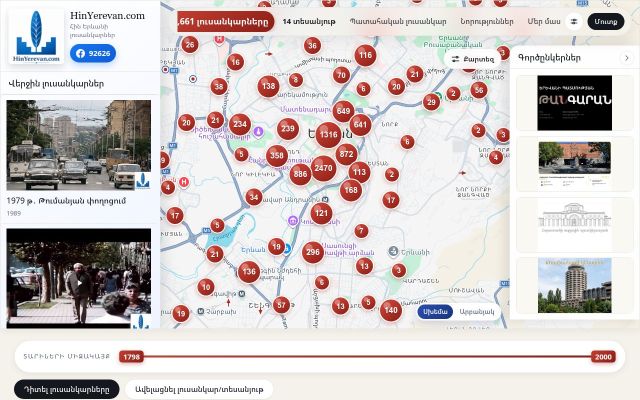640x400 pixels.
Task: Open the 136 cluster marker
Action: point(249,272)
